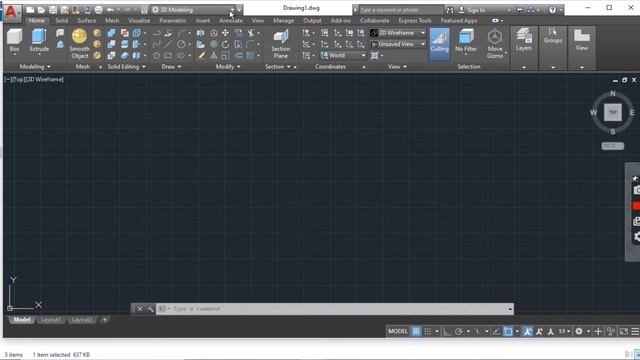This screenshot has height=360, width=640.
Task: Click the Plot printer icon
Action: tap(99, 10)
